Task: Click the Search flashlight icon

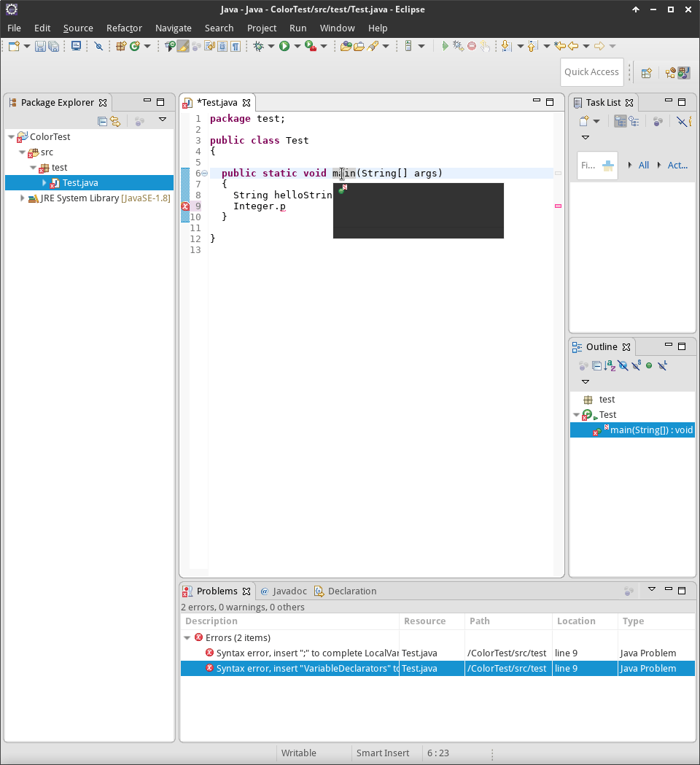Action: click(373, 47)
